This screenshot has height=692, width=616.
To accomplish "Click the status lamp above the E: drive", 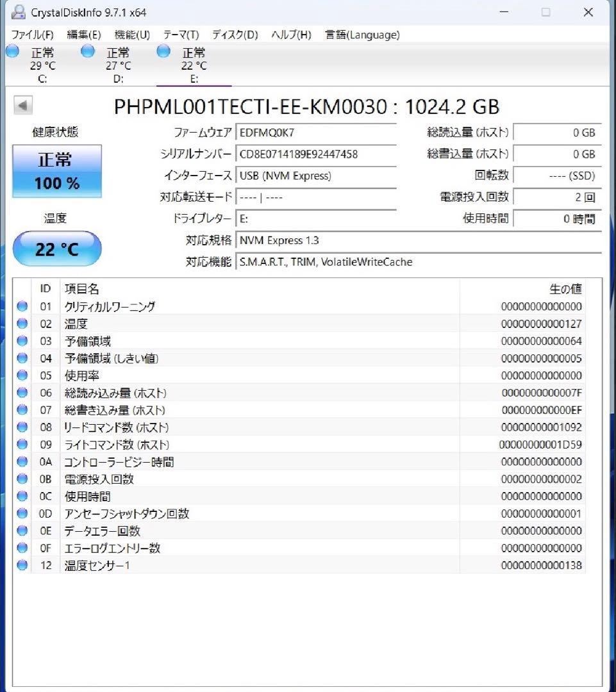I will [163, 51].
